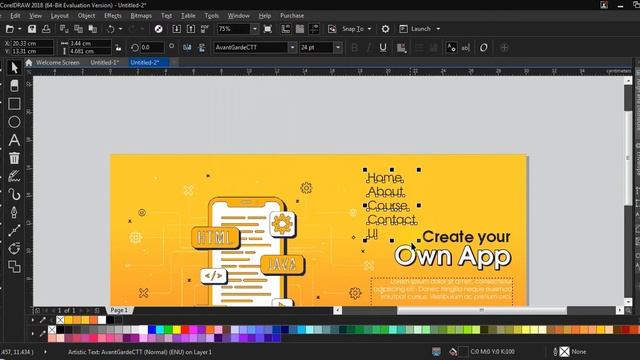
Task: Choose the Eraser tool in toolbox
Action: point(14,86)
